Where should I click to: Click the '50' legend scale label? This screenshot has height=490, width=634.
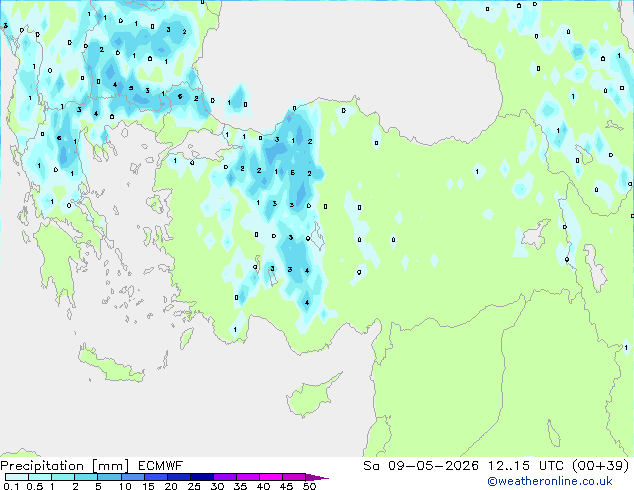[309, 486]
